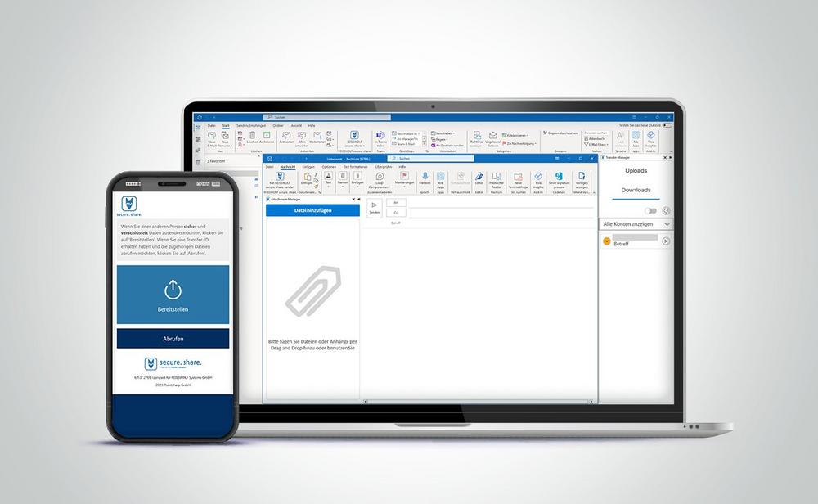Click the Allen antworten icon

tap(302, 136)
